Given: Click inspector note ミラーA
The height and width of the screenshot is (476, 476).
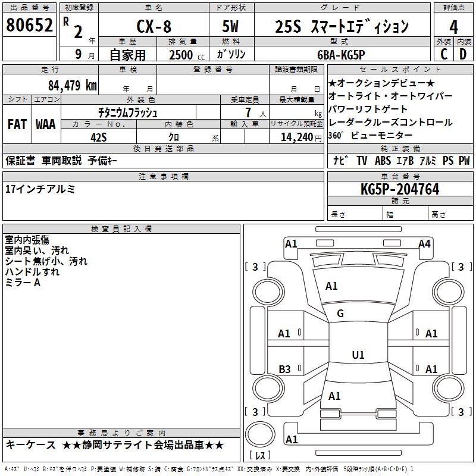Looking at the screenshot, I should pyautogui.click(x=23, y=283).
